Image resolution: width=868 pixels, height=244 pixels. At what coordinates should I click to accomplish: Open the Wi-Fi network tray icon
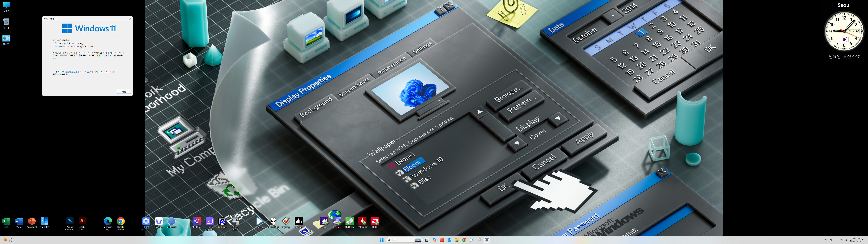[842, 240]
